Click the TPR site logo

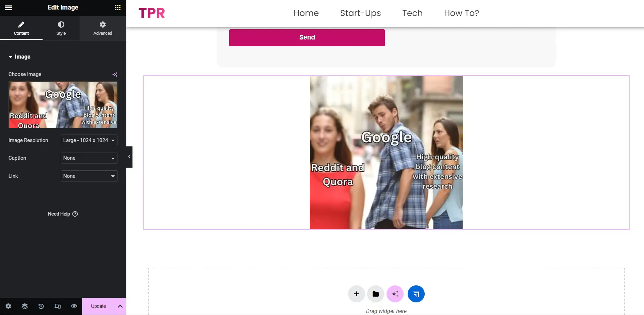pos(152,13)
